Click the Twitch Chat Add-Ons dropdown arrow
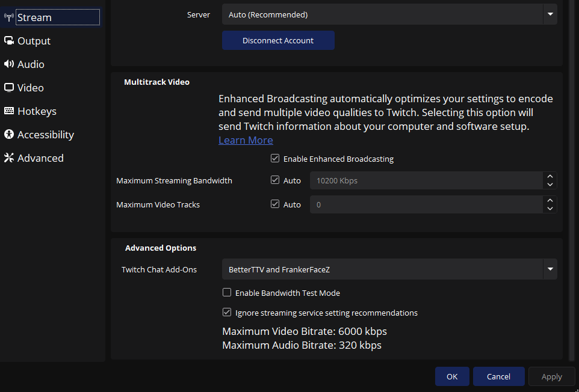The height and width of the screenshot is (392, 579). [x=550, y=269]
